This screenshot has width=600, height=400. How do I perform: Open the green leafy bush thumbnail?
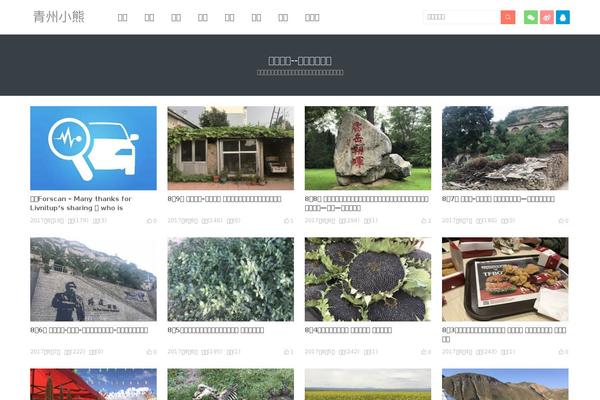231,279
